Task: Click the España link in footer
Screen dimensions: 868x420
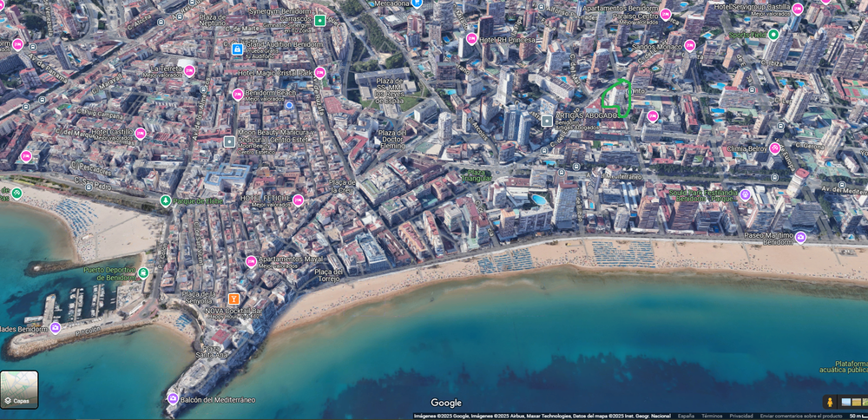Action: pyautogui.click(x=686, y=416)
